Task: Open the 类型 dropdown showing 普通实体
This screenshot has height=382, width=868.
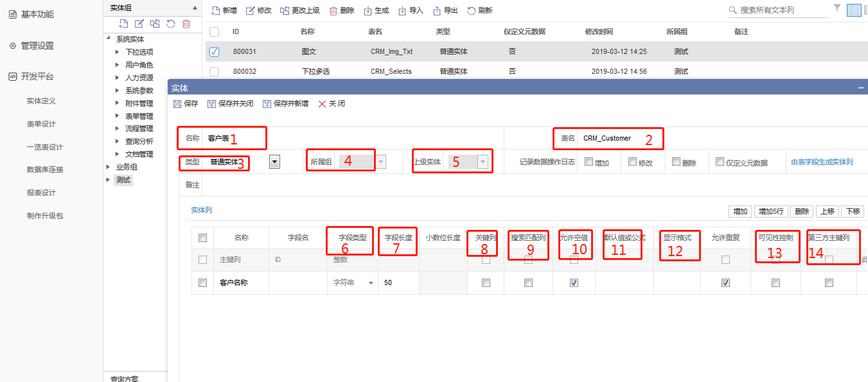Action: (x=274, y=162)
